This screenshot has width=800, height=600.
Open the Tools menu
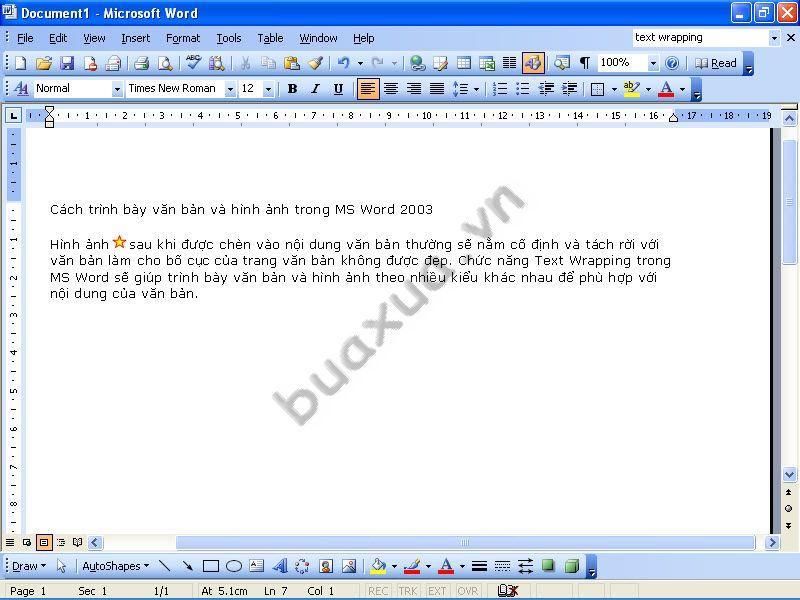229,38
